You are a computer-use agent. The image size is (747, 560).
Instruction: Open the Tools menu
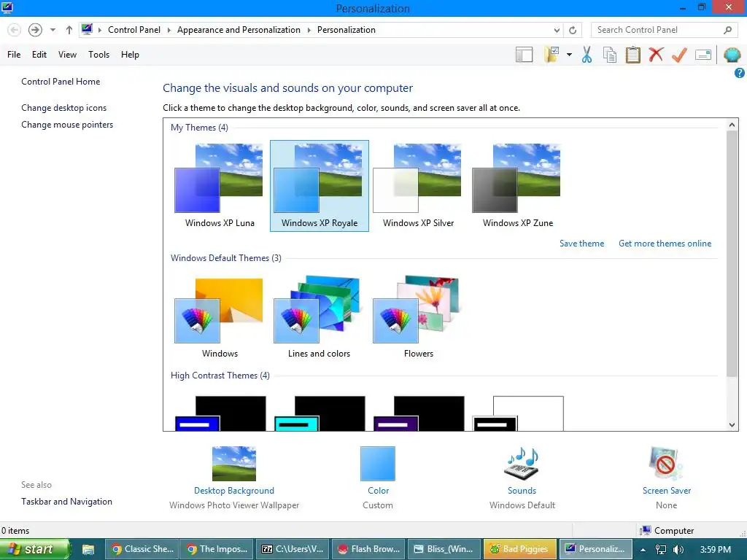(x=98, y=55)
